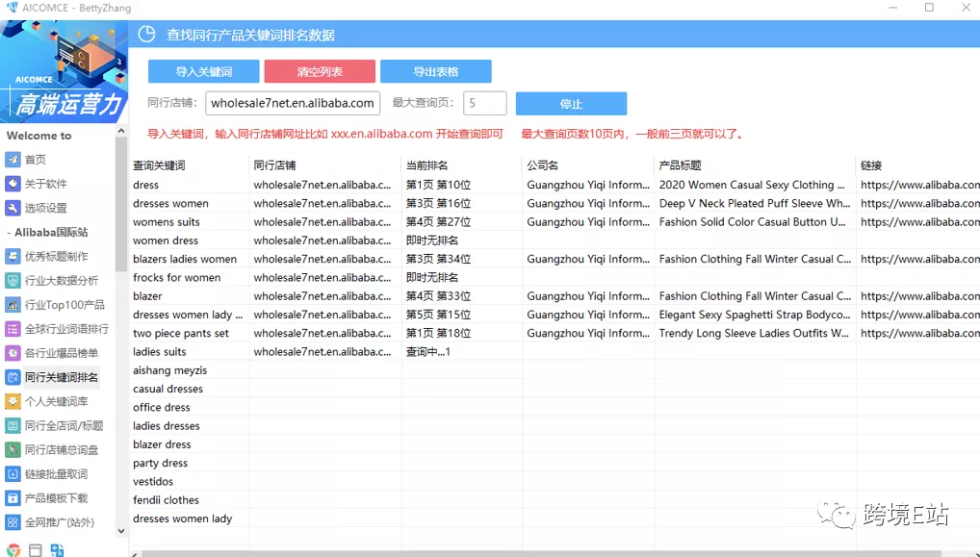This screenshot has height=557, width=980.
Task: Click the Chrome icon at bottom left
Action: (13, 550)
